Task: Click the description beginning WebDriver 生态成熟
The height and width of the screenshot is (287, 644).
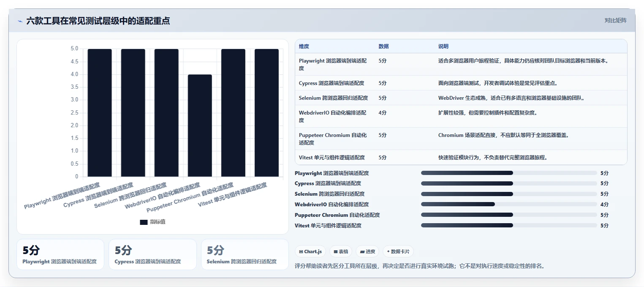Action: pos(511,98)
